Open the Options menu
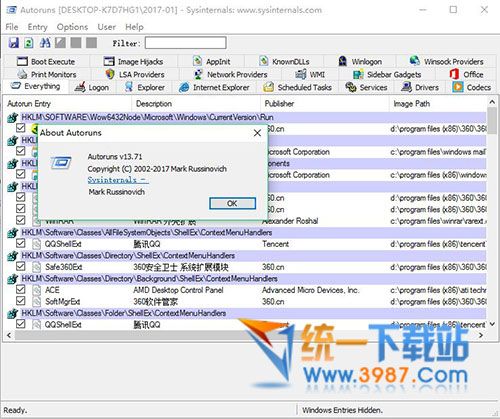The height and width of the screenshot is (419, 500). 72,27
